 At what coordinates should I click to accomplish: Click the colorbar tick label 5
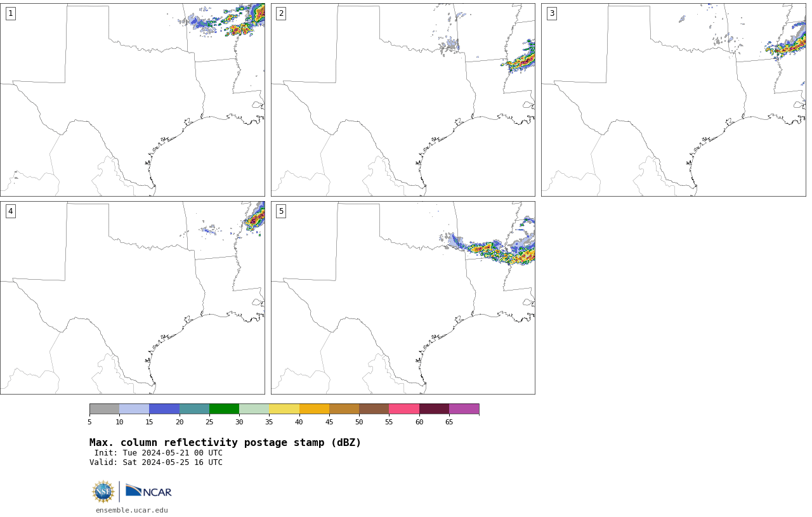click(89, 422)
